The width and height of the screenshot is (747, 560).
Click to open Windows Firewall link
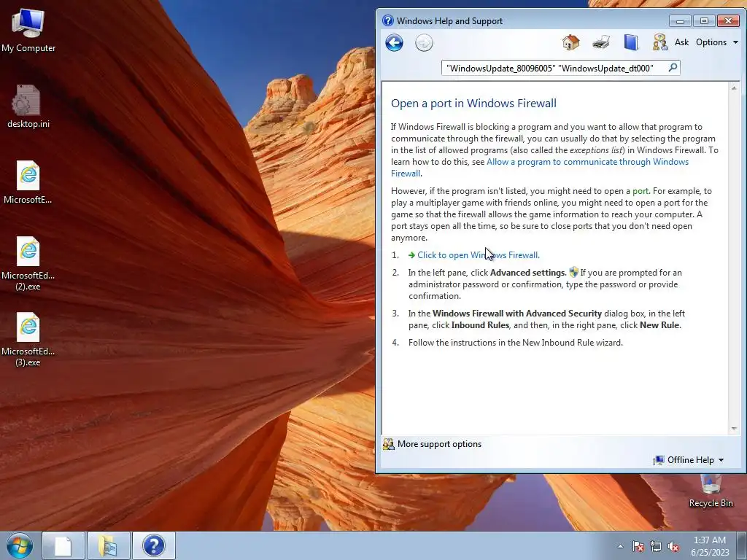coord(479,255)
